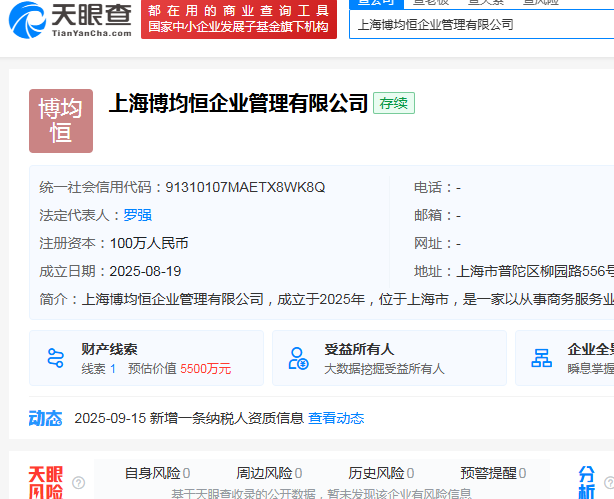The height and width of the screenshot is (499, 614).
Task: Open the 财产线索 card title
Action: pyautogui.click(x=109, y=349)
